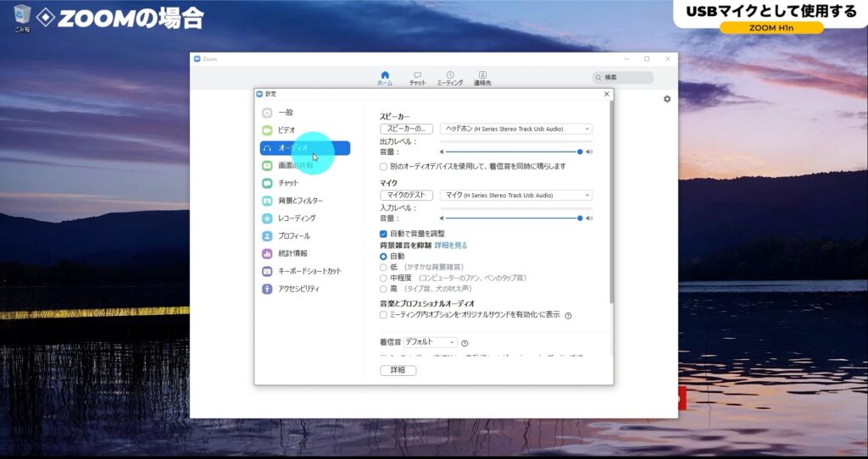Click the 音楽とプロフェショナルオーディオ heading text
The height and width of the screenshot is (459, 868).
pyautogui.click(x=427, y=304)
